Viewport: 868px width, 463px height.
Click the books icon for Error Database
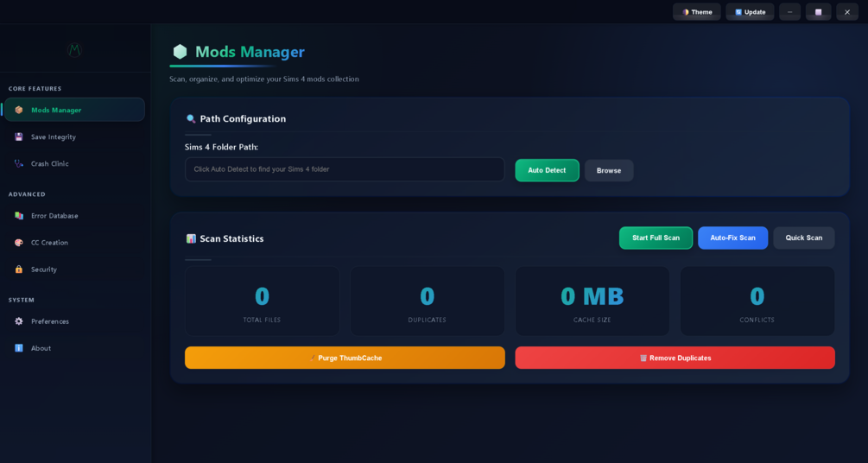19,216
